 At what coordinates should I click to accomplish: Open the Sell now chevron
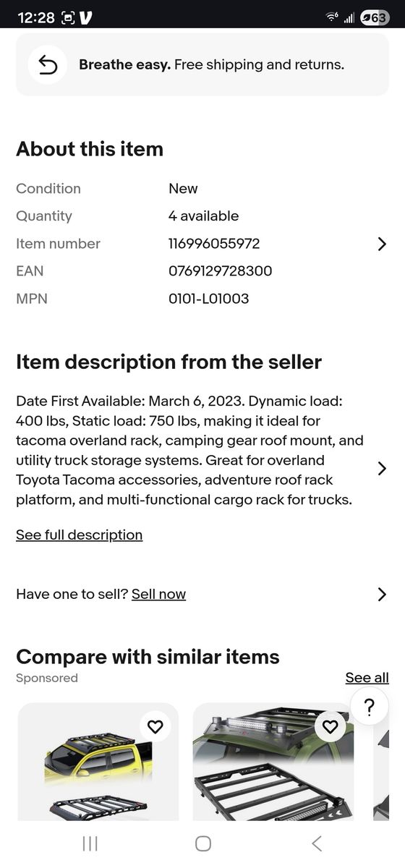tap(382, 595)
